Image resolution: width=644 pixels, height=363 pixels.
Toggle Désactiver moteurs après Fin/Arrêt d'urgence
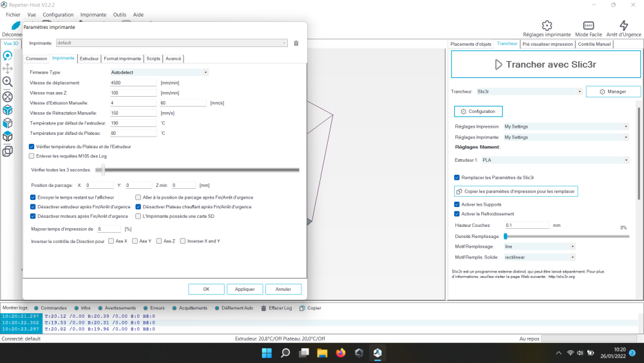(x=33, y=216)
